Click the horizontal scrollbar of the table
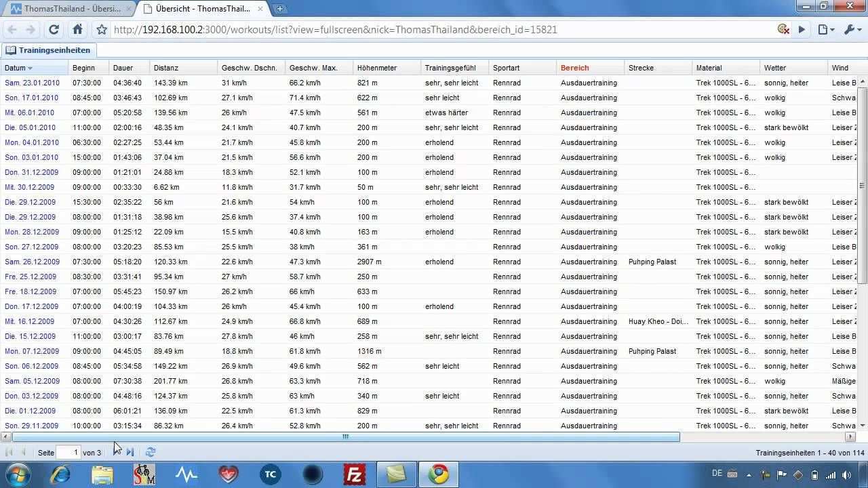The width and height of the screenshot is (868, 488). [344, 437]
